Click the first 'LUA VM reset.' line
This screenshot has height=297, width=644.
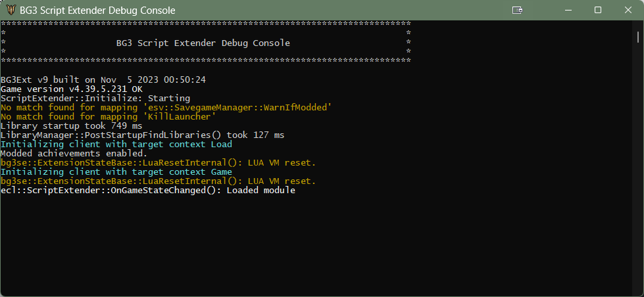click(x=159, y=163)
